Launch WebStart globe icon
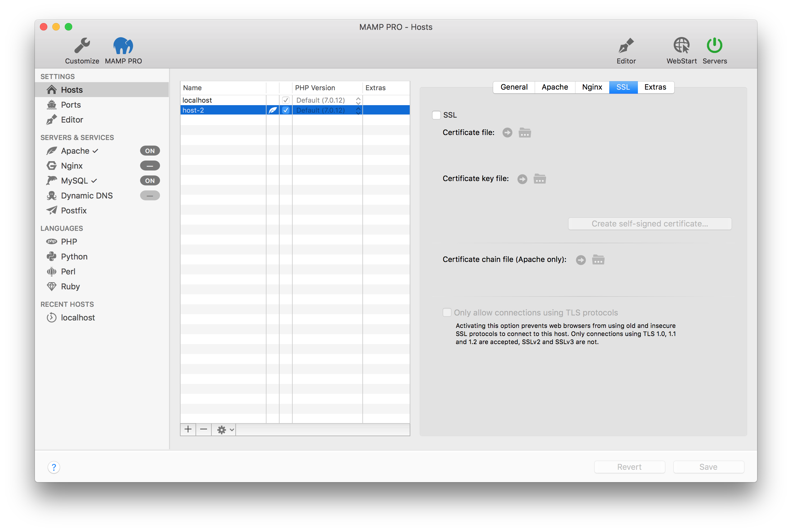This screenshot has height=532, width=792. [681, 46]
